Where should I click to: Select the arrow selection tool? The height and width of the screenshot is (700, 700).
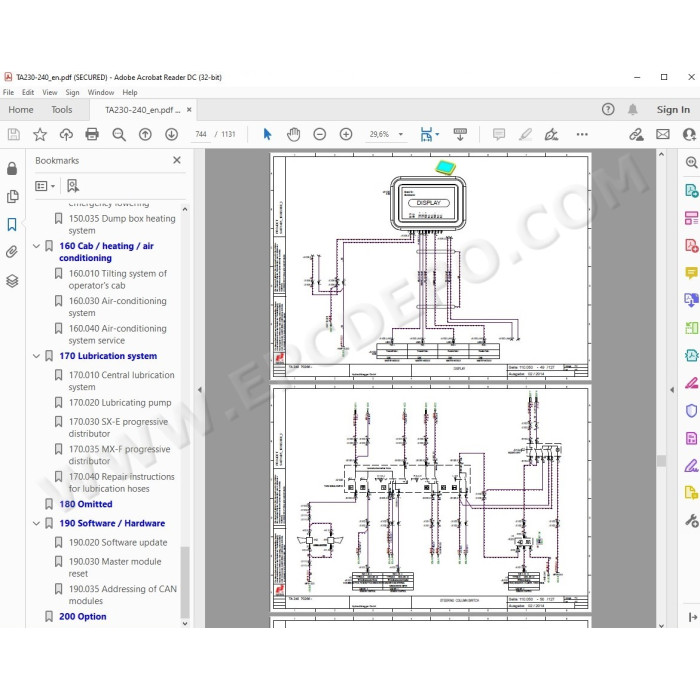coord(267,134)
